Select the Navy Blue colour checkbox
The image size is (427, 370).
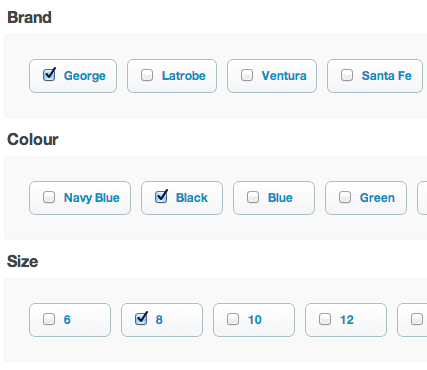tap(49, 197)
